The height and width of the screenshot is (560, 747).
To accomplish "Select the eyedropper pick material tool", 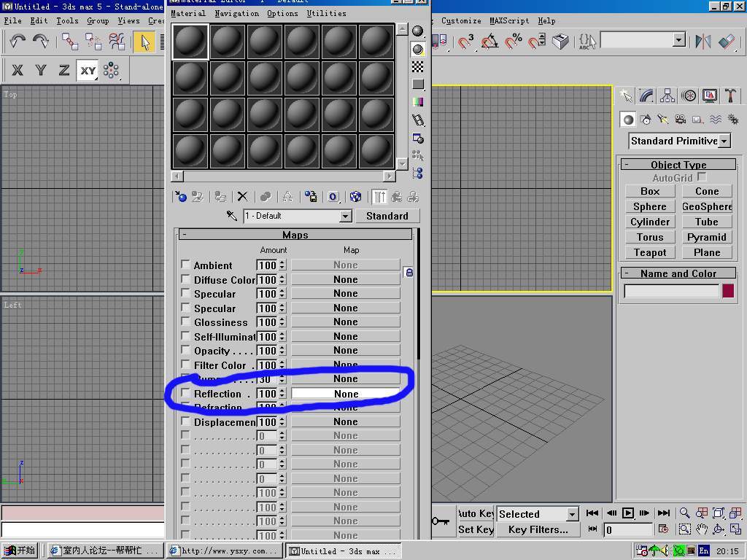I will [x=232, y=216].
